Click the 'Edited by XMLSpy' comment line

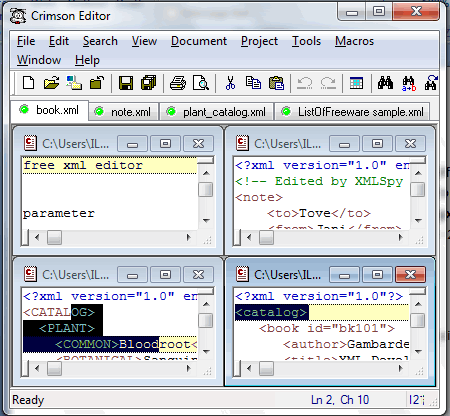[319, 181]
